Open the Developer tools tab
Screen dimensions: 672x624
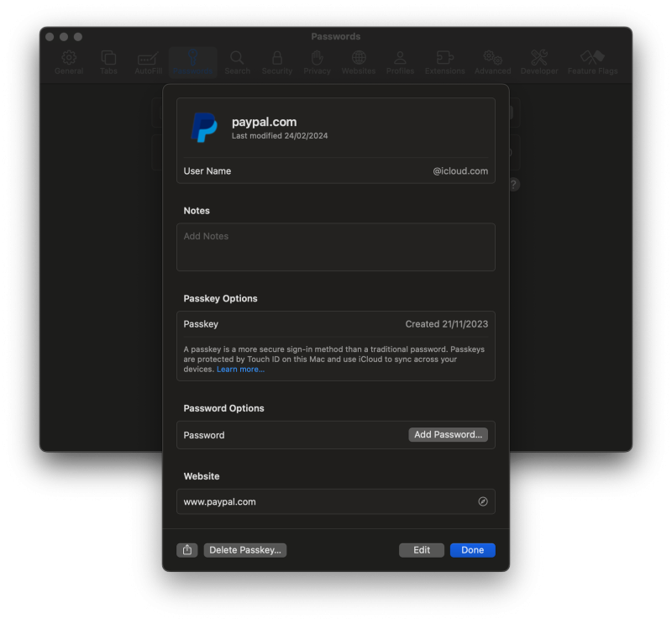click(539, 63)
